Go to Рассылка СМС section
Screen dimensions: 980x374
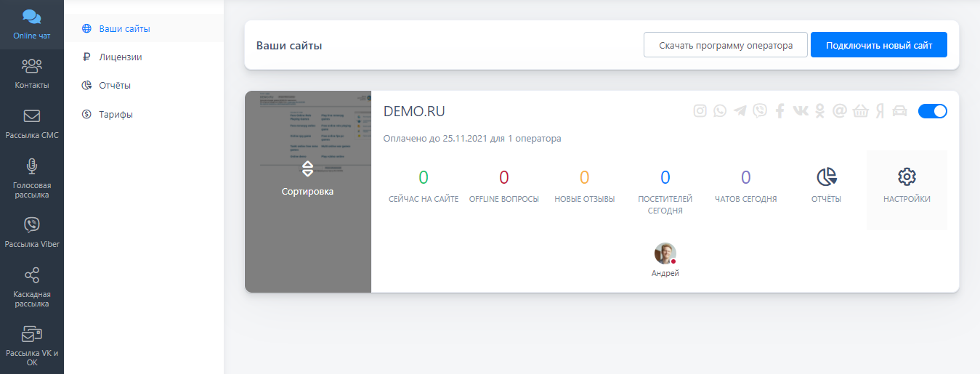click(32, 124)
